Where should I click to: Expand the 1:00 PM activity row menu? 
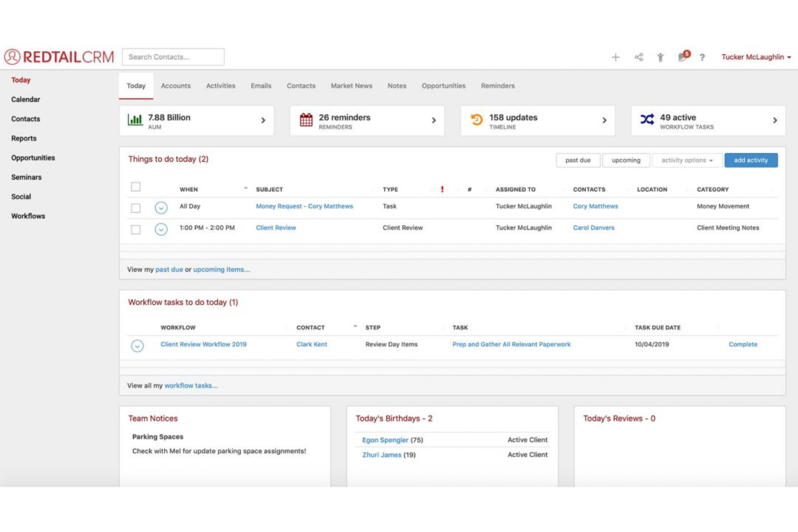pos(161,229)
